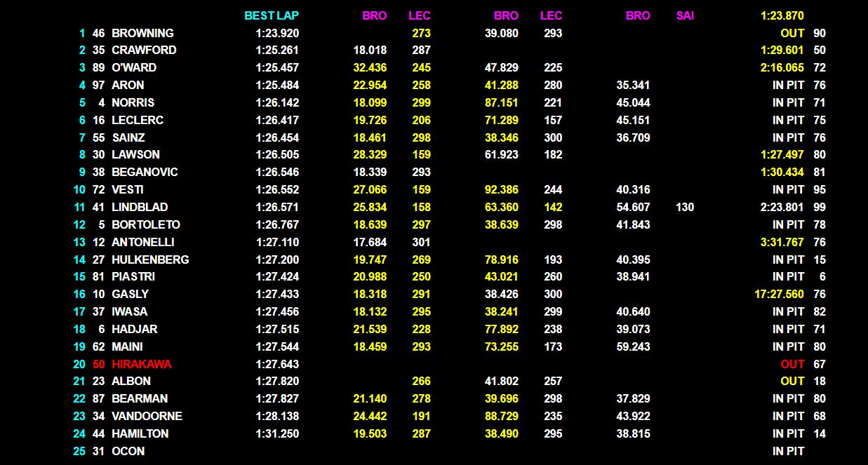The width and height of the screenshot is (868, 465).
Task: Select Lindblad's speed value 130
Action: click(685, 207)
